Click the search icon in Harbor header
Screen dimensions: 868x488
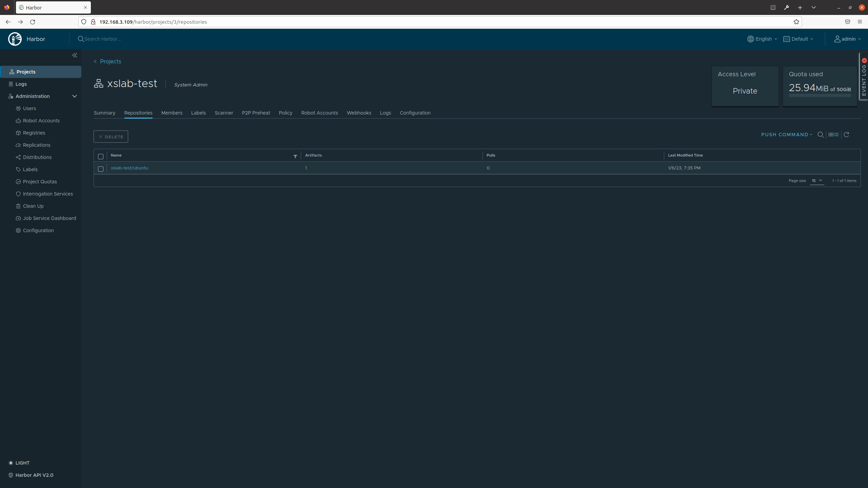point(81,39)
